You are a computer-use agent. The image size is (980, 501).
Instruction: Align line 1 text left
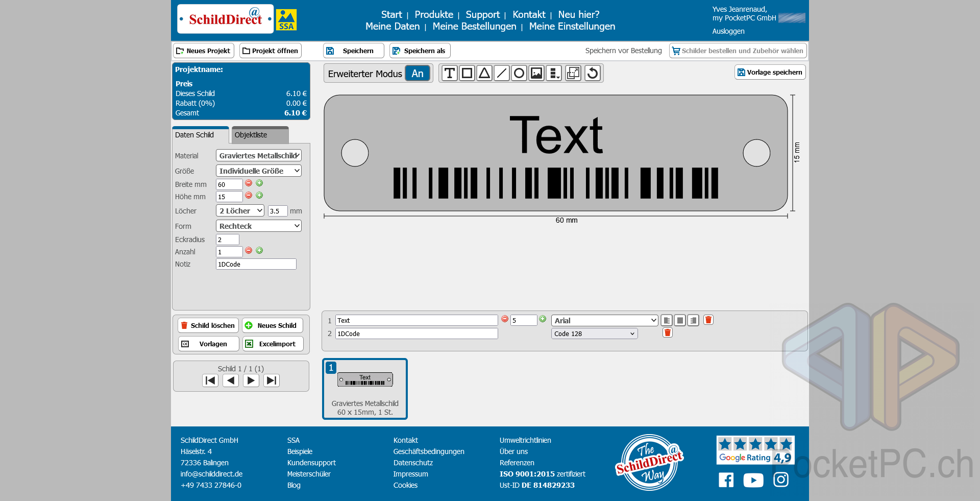667,320
